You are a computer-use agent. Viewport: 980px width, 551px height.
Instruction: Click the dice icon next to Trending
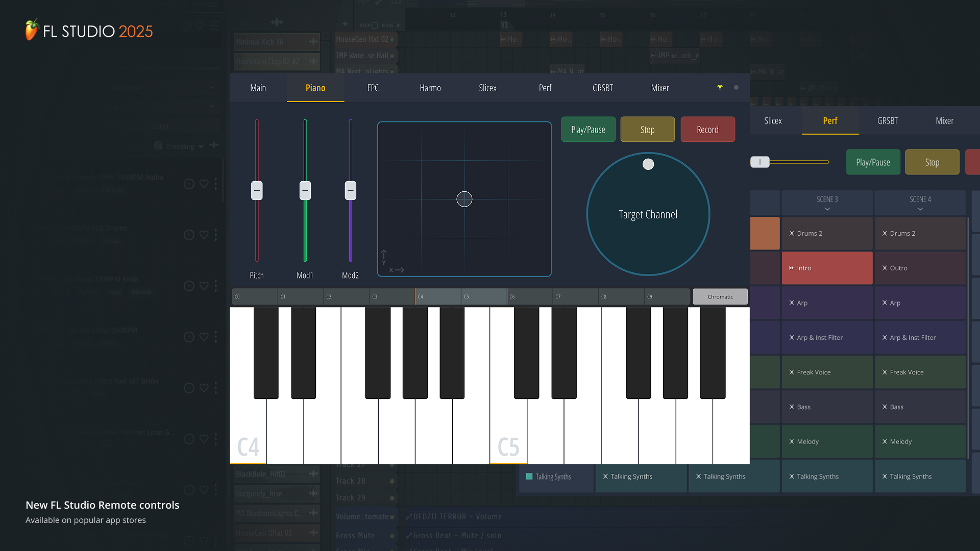pyautogui.click(x=158, y=146)
